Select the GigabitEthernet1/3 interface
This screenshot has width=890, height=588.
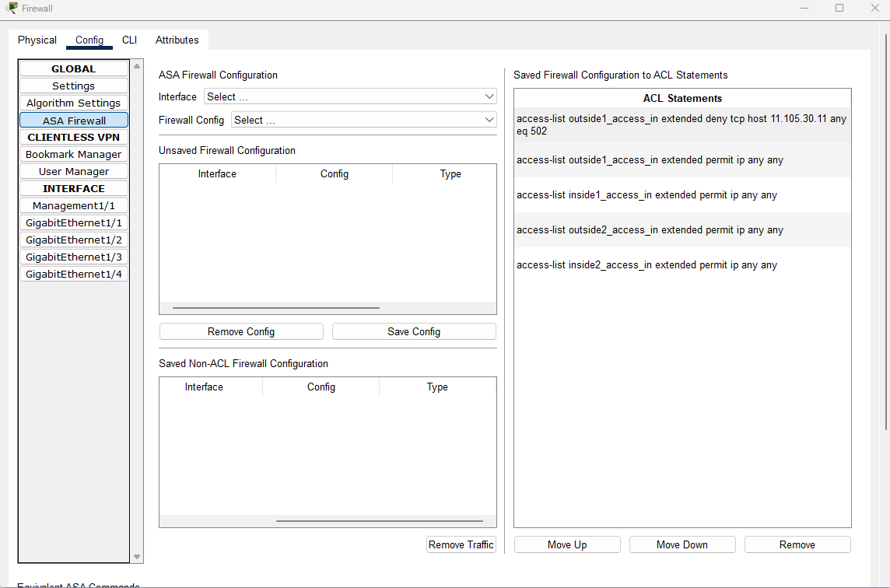[73, 257]
